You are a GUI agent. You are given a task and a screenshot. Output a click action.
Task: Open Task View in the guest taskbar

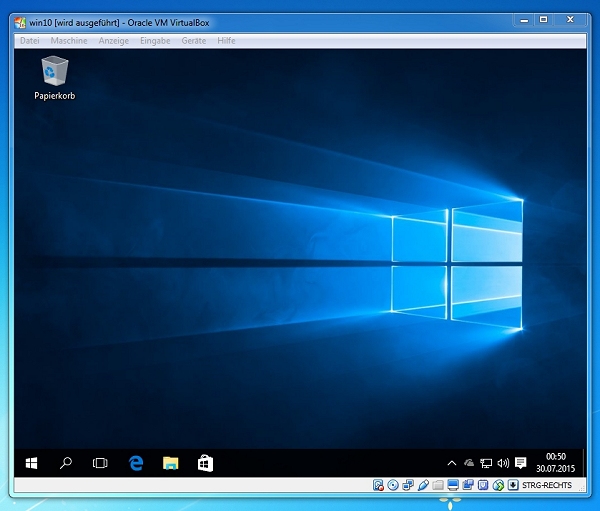click(x=100, y=463)
